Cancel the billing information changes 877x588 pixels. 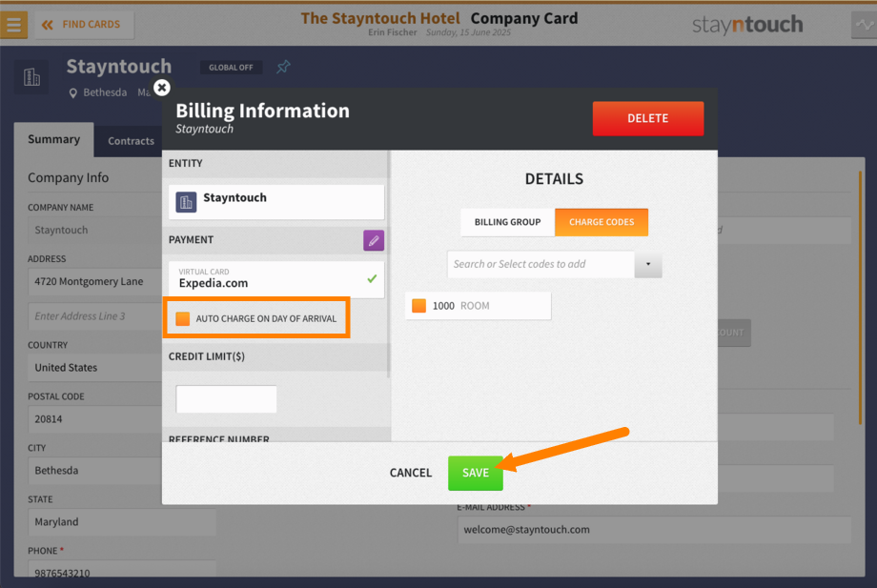coord(411,473)
